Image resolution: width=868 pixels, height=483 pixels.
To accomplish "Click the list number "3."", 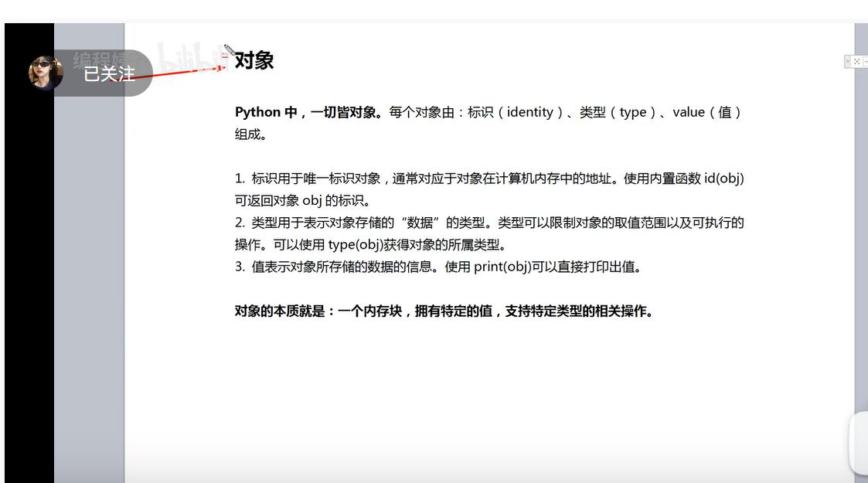I will [x=240, y=267].
